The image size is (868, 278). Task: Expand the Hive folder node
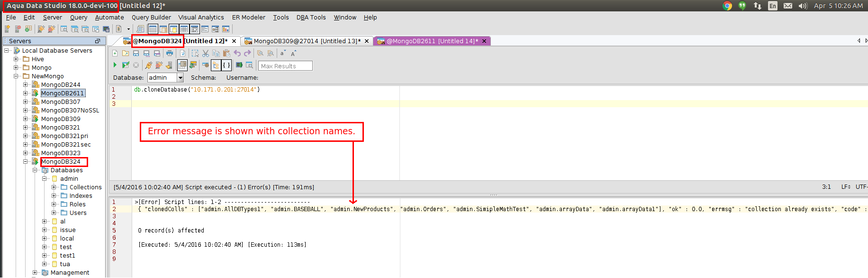pos(16,59)
